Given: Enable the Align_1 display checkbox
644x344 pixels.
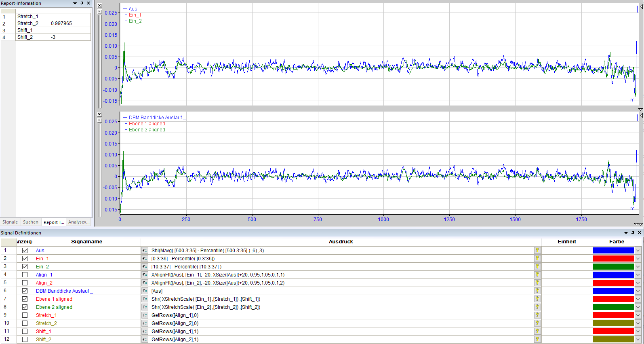Looking at the screenshot, I should point(25,275).
